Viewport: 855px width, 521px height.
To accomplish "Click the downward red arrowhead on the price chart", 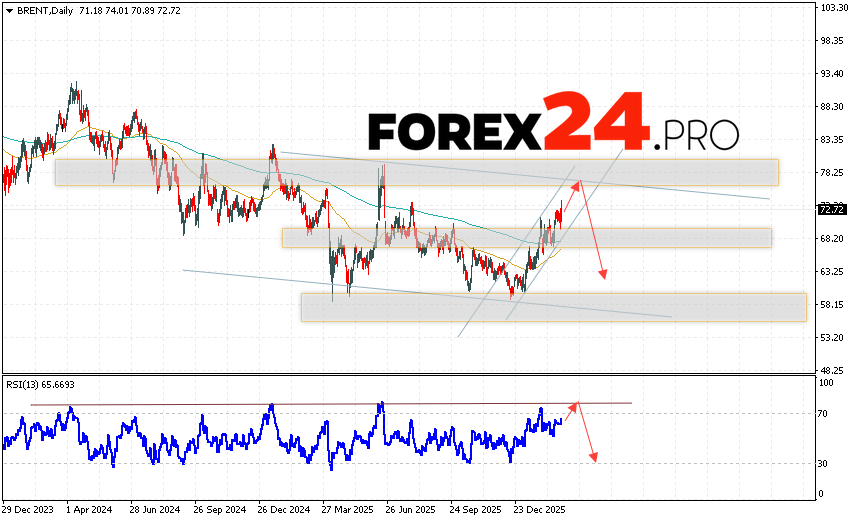I will (x=603, y=272).
